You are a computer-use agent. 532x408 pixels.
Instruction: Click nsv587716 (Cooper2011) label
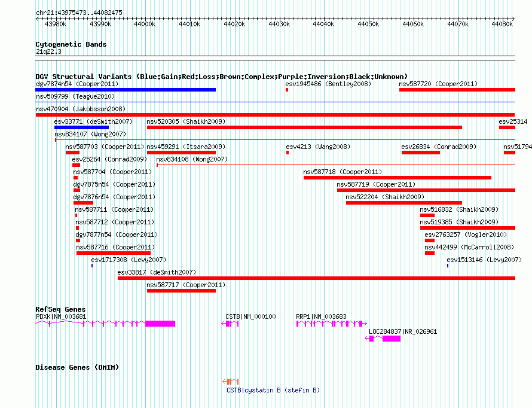click(115, 247)
